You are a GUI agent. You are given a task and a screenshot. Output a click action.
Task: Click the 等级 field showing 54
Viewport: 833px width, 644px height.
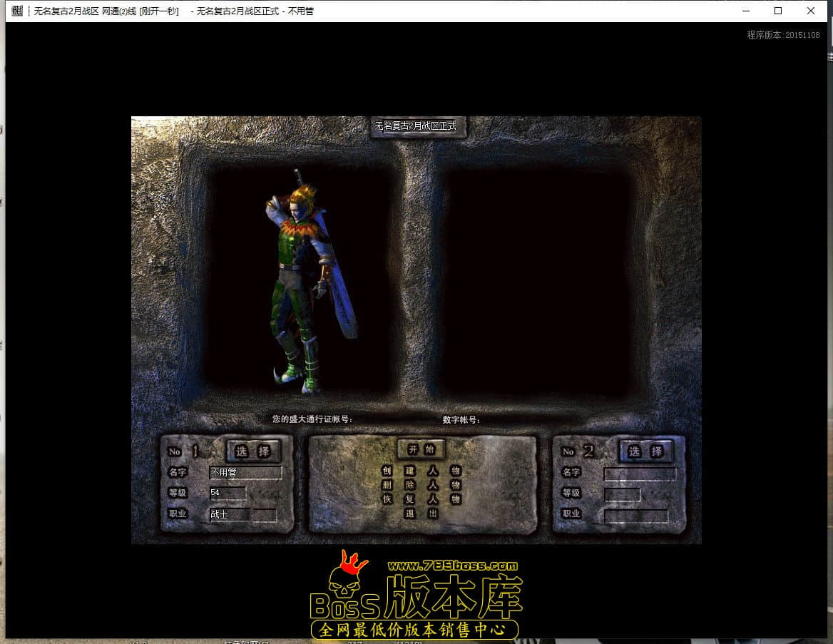[228, 494]
